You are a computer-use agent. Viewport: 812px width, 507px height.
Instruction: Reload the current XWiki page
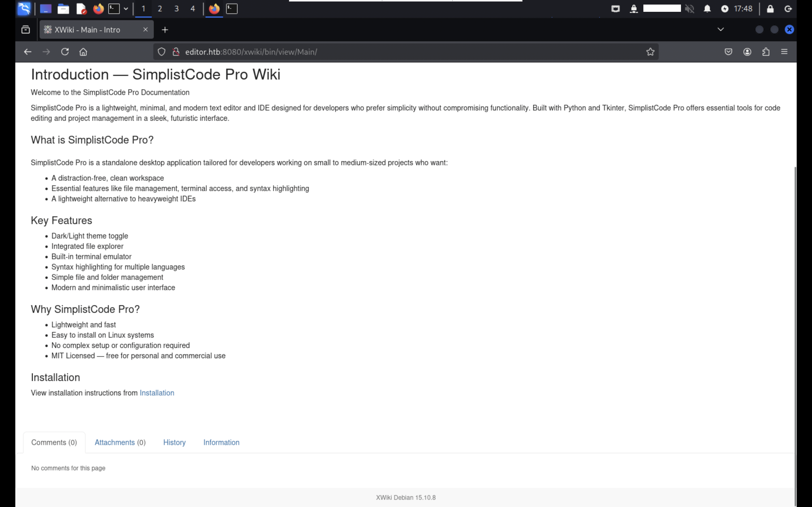(x=65, y=52)
